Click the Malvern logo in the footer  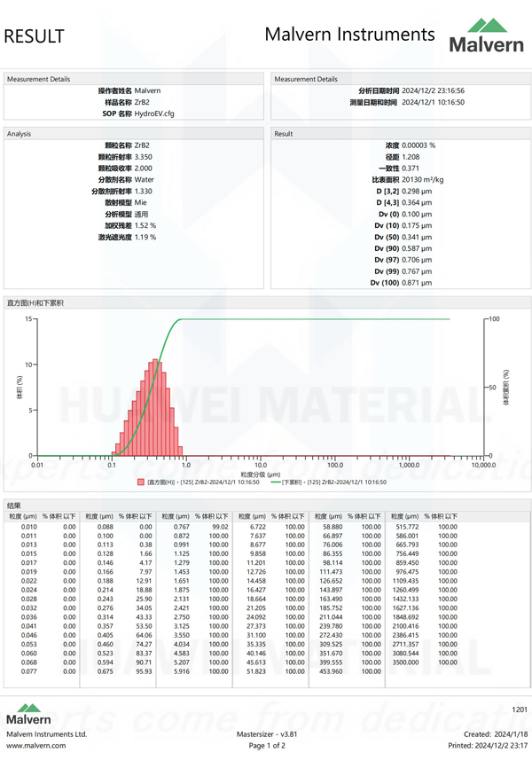point(28,713)
